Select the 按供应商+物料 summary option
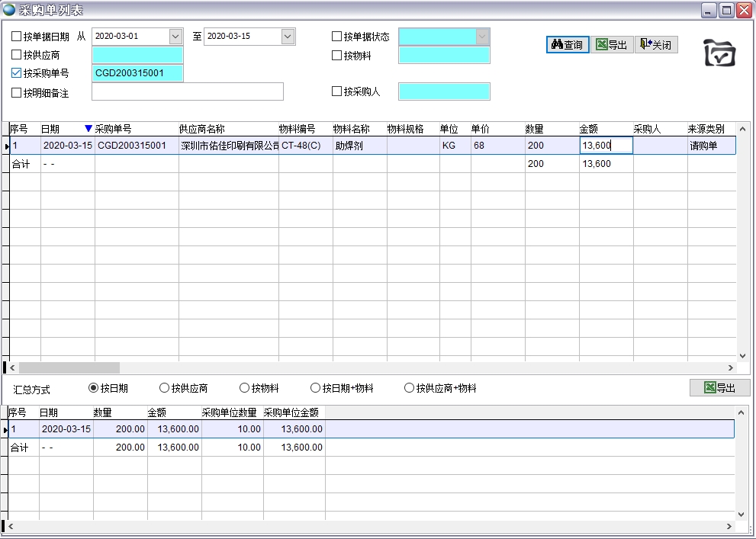The image size is (756, 539). pyautogui.click(x=410, y=388)
